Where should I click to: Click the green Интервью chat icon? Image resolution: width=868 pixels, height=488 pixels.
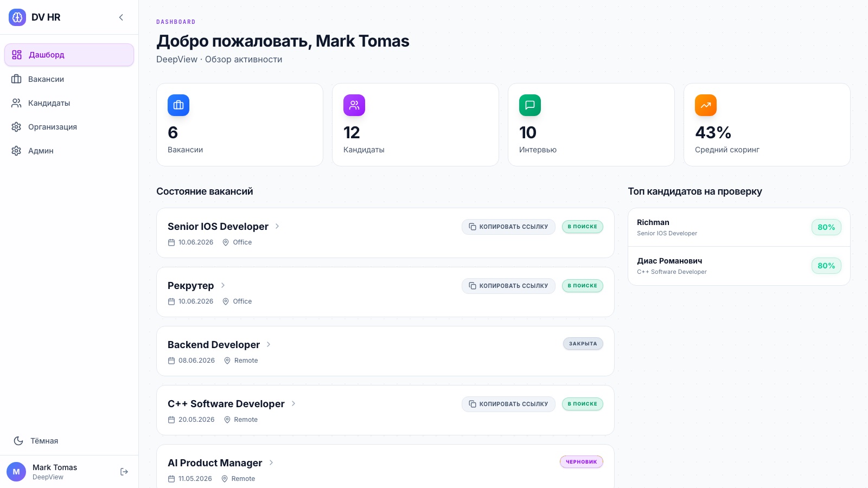coord(530,105)
